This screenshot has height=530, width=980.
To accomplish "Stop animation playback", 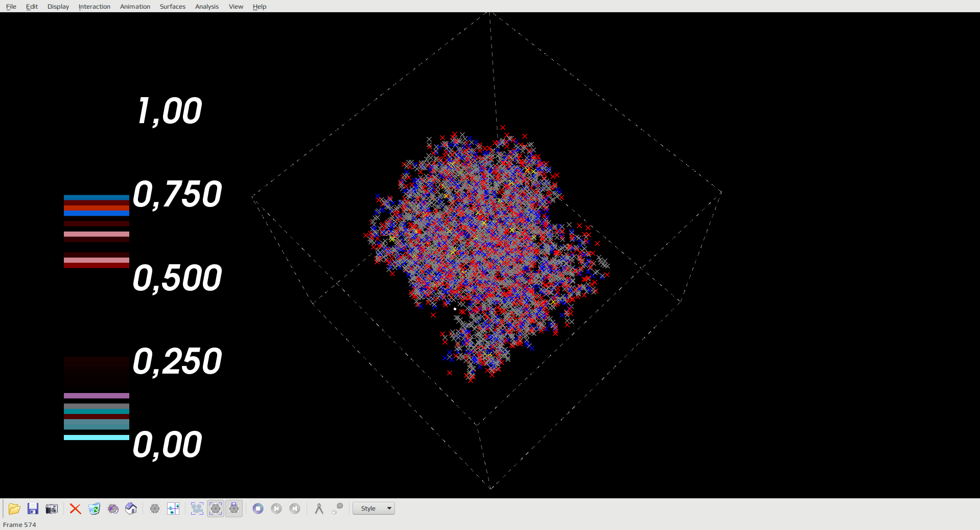I will (258, 509).
